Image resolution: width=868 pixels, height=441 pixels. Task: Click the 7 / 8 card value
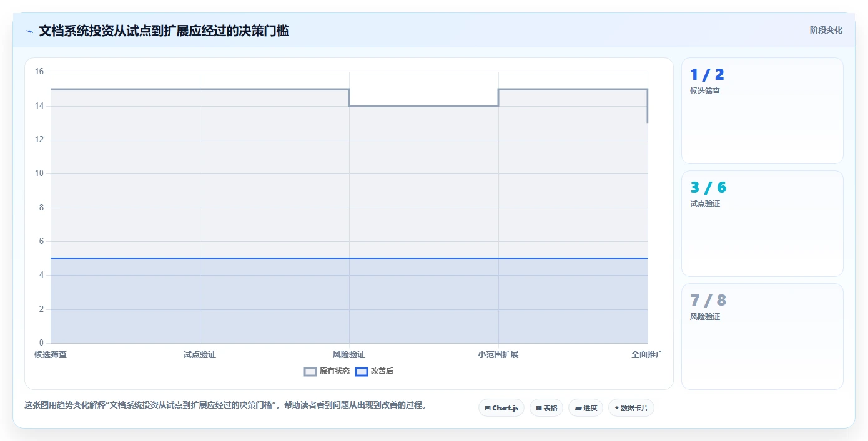(708, 301)
